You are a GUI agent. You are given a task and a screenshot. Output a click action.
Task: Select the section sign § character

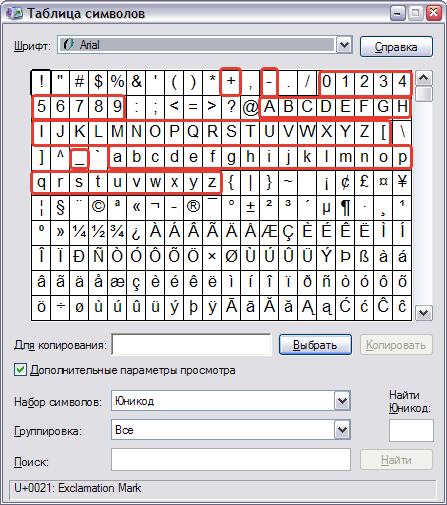coord(60,207)
